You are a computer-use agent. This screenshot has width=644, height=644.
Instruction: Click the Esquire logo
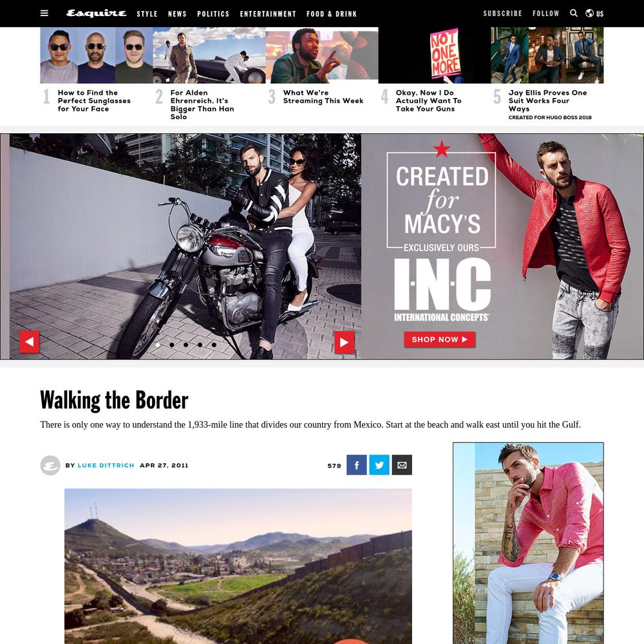click(97, 13)
